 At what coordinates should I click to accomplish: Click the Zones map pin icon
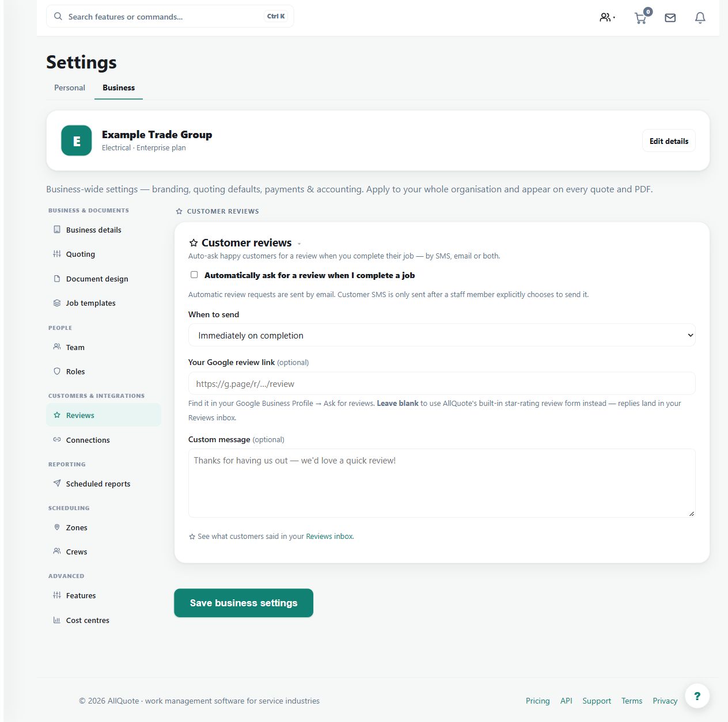coord(57,527)
